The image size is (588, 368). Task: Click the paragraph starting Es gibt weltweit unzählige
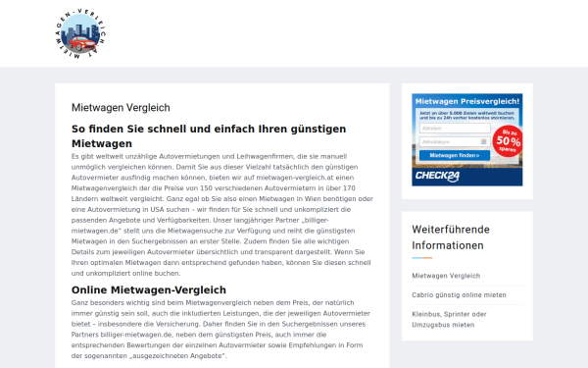click(222, 215)
